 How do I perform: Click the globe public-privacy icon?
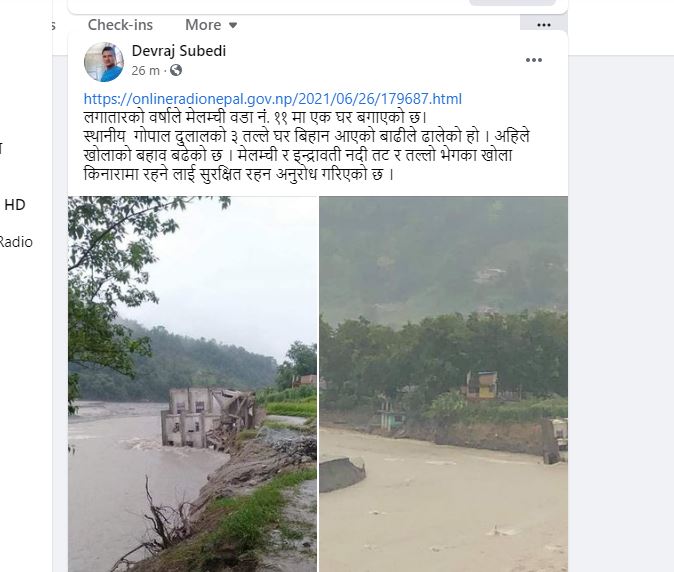point(177,70)
